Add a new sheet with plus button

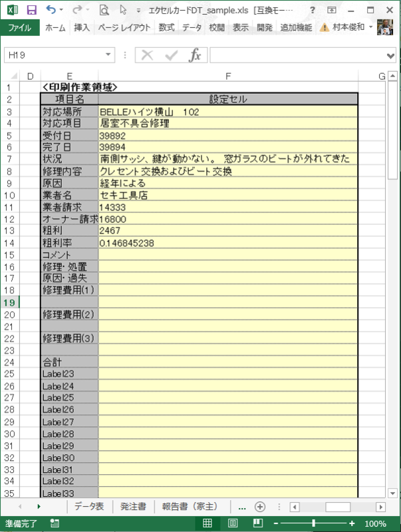(x=260, y=507)
